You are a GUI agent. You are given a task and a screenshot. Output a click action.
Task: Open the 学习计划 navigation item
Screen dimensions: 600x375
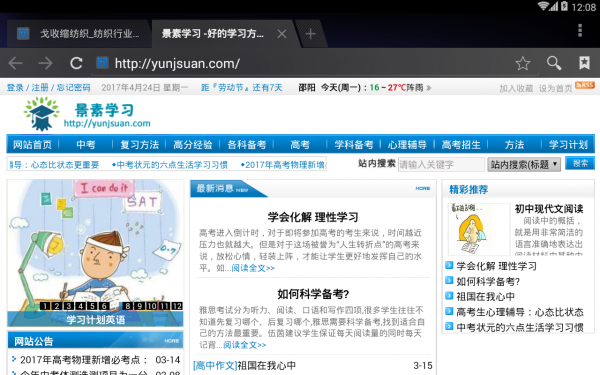pyautogui.click(x=568, y=145)
